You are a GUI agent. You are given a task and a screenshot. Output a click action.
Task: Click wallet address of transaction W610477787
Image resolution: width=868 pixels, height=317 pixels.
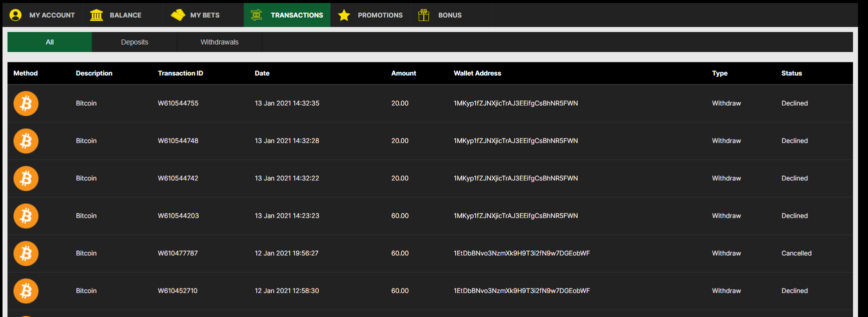(x=522, y=253)
